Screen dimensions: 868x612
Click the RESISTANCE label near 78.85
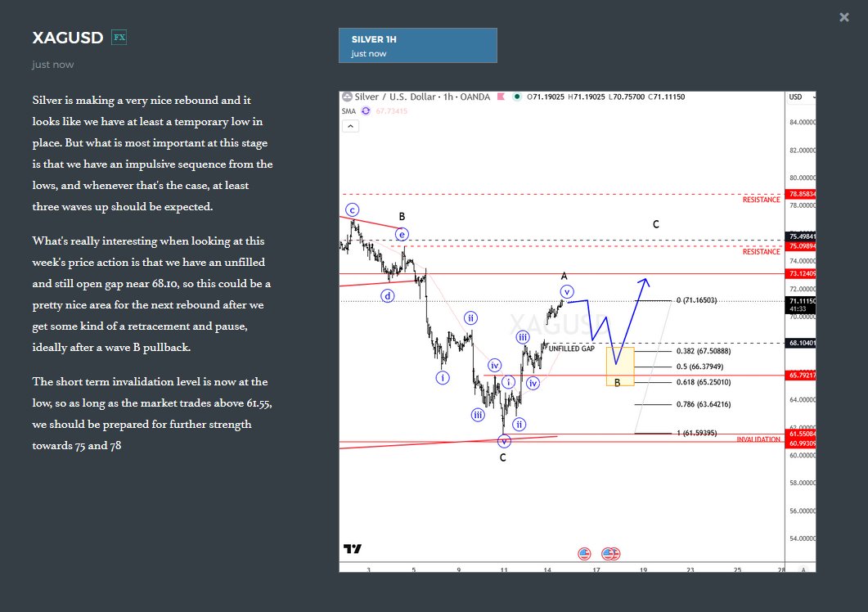pyautogui.click(x=761, y=200)
